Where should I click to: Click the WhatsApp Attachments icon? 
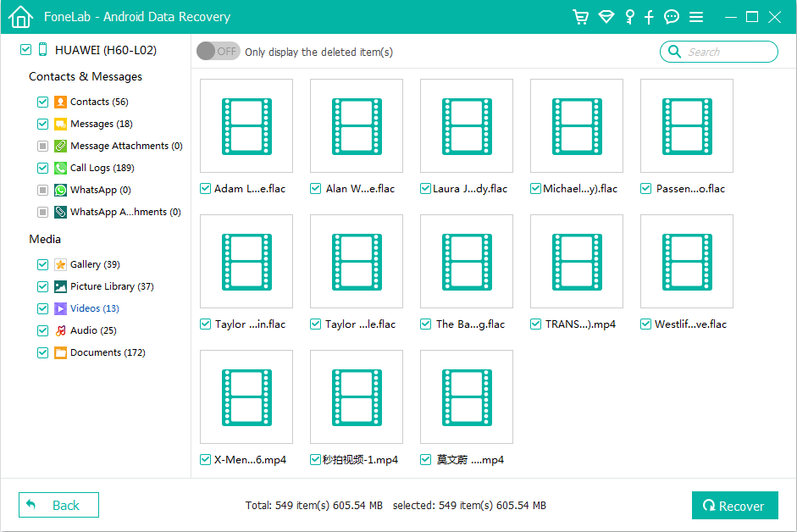click(x=60, y=212)
